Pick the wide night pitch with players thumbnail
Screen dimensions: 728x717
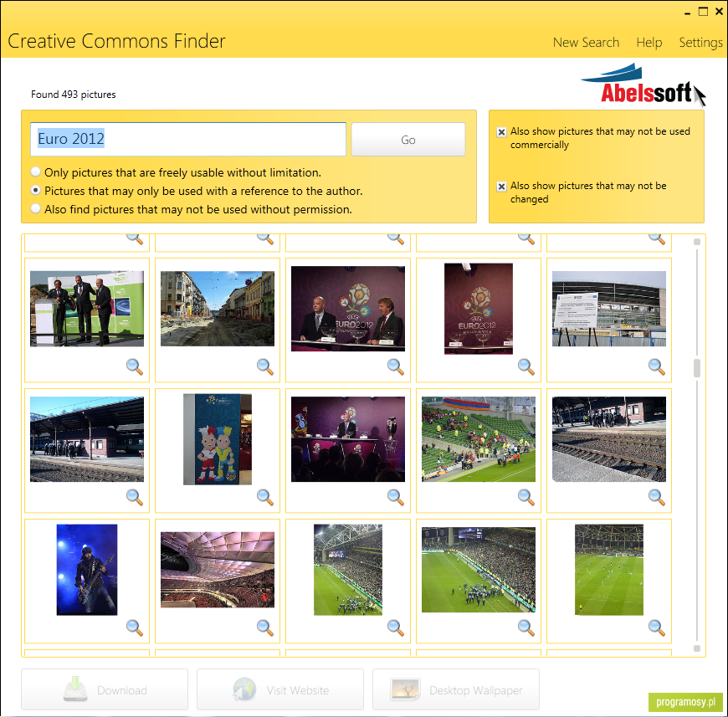[x=479, y=570]
